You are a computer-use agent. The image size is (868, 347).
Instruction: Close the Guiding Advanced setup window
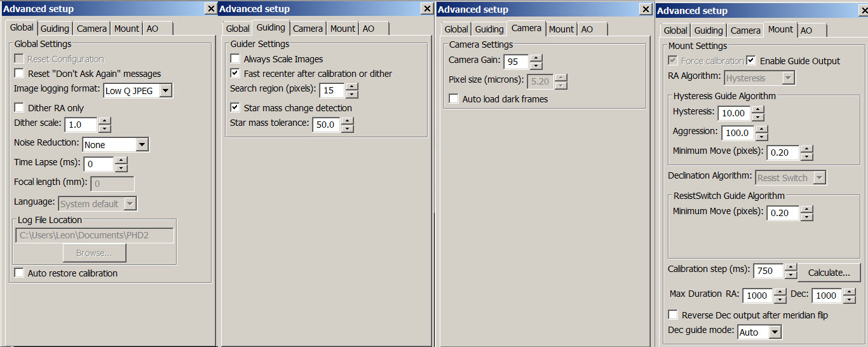click(x=427, y=9)
